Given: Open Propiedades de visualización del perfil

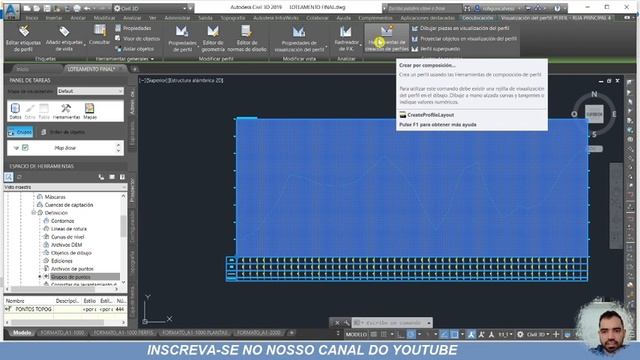Looking at the screenshot, I should [x=299, y=38].
